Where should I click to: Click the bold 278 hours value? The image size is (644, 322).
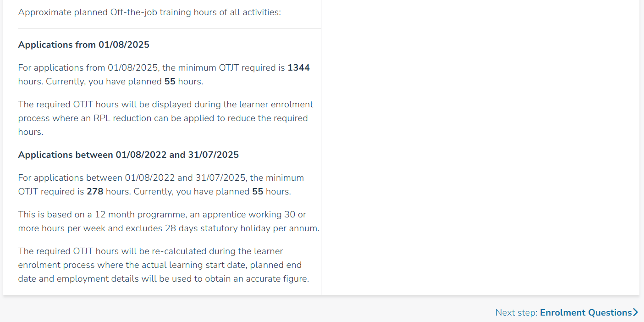[x=94, y=191]
